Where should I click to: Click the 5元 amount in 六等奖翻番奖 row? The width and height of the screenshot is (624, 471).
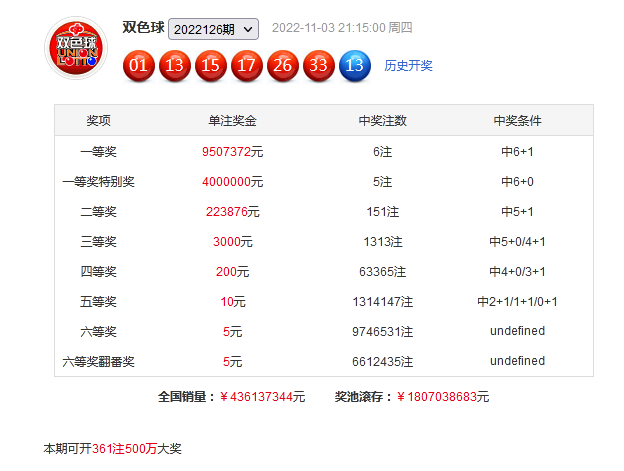(232, 362)
